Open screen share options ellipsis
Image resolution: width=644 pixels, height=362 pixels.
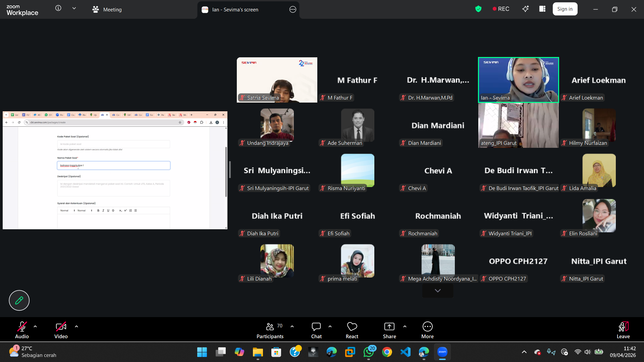[x=292, y=9]
